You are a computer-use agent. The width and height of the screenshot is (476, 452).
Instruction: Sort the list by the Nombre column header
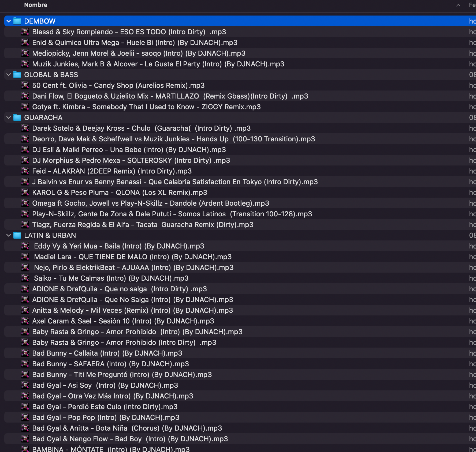(36, 5)
